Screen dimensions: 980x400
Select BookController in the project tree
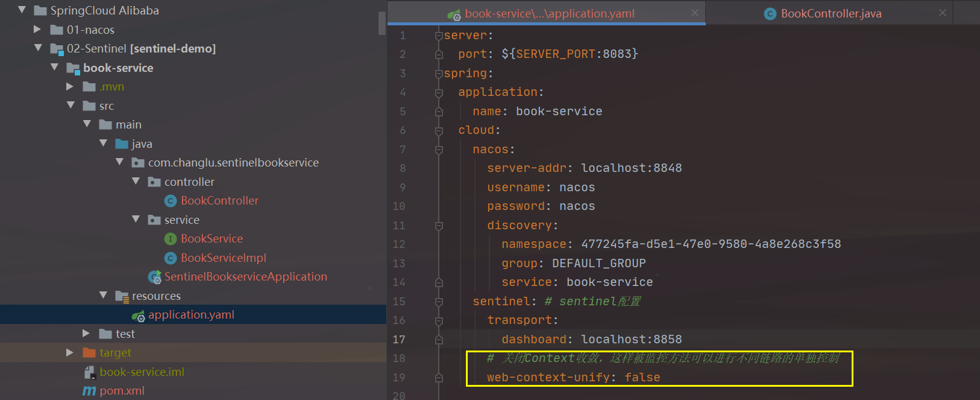click(219, 200)
